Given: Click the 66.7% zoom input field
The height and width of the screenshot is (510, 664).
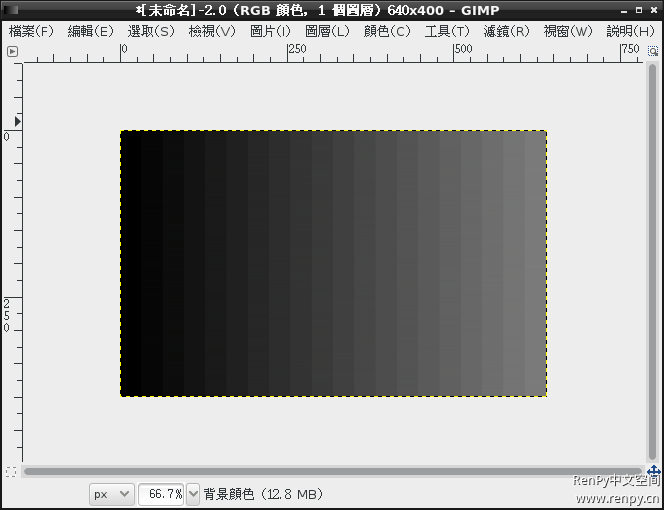Looking at the screenshot, I should pos(161,494).
